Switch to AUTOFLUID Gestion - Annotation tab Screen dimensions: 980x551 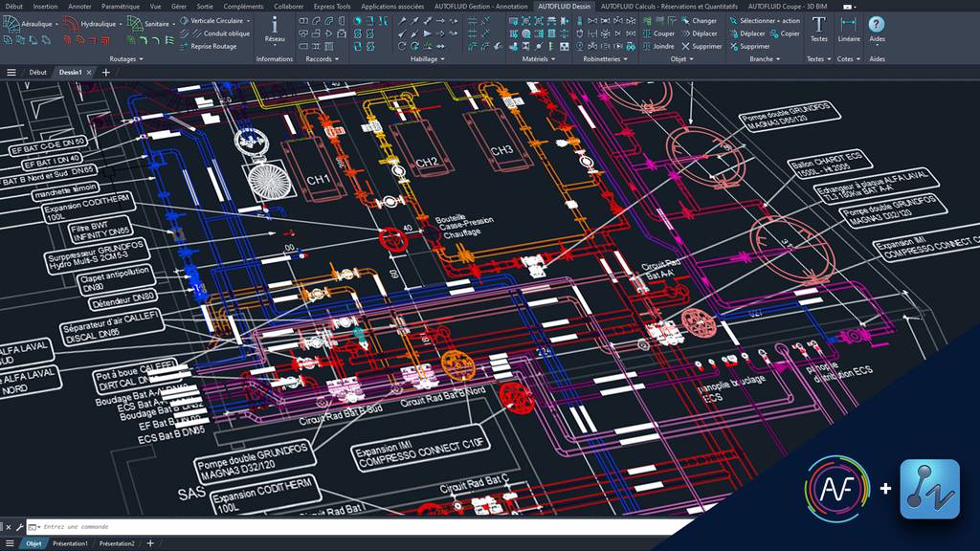pyautogui.click(x=480, y=7)
